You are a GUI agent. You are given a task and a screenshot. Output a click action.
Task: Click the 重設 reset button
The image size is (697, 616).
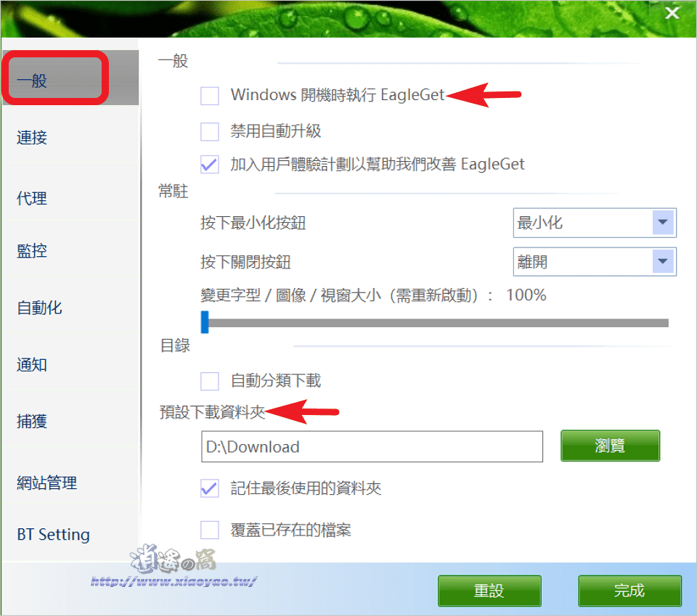point(489,591)
